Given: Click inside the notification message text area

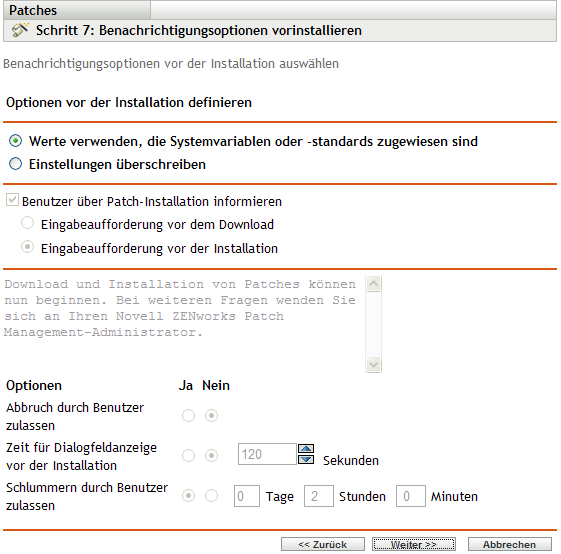Looking at the screenshot, I should [184, 324].
